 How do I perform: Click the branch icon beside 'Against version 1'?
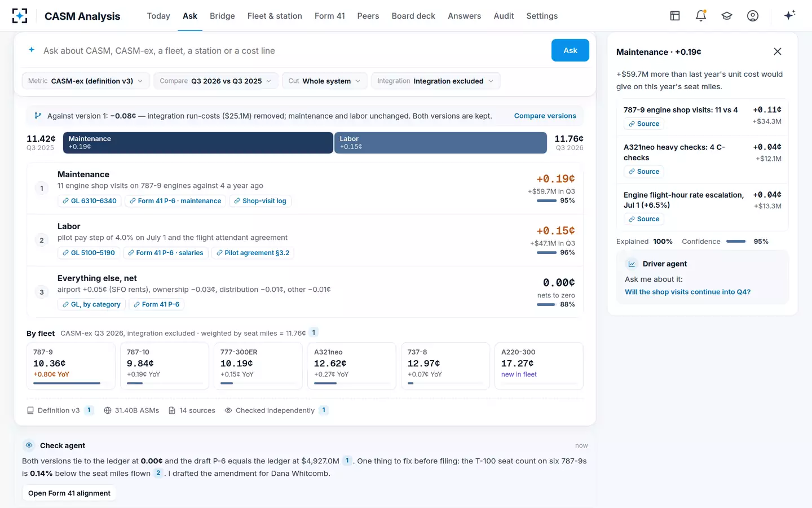pyautogui.click(x=38, y=116)
